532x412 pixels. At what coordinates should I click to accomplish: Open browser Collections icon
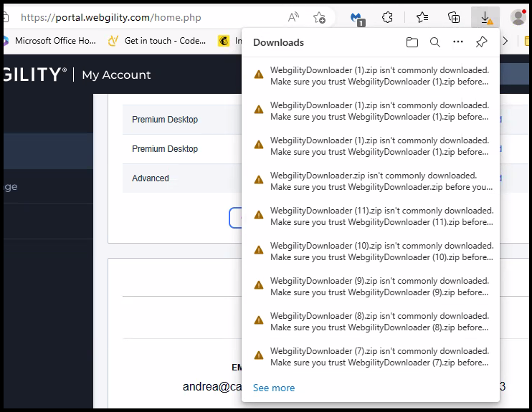(x=454, y=17)
